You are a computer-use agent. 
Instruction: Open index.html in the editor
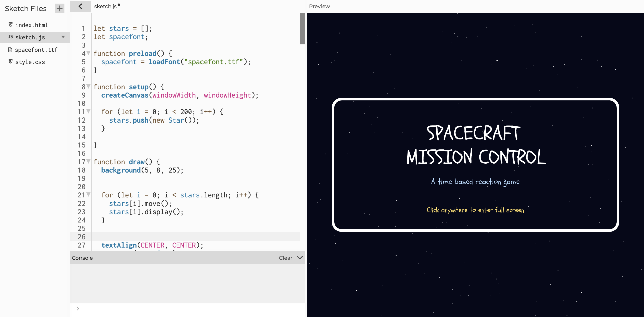pyautogui.click(x=31, y=25)
